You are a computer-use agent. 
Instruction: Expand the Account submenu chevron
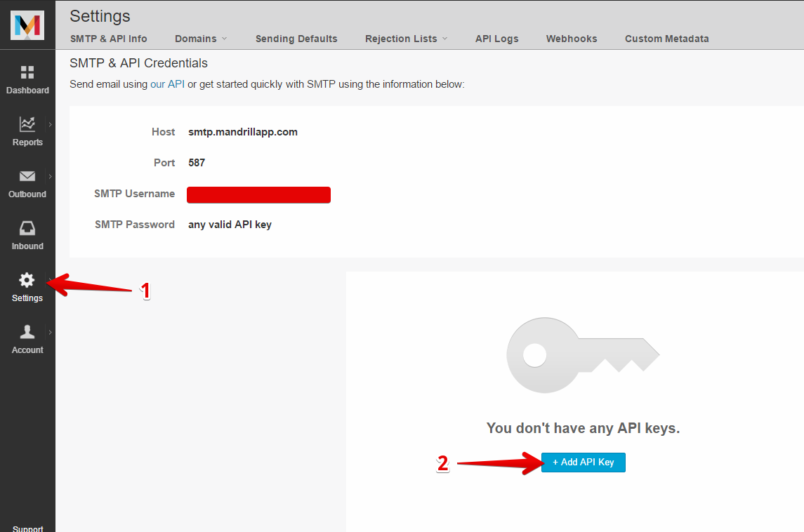(51, 332)
